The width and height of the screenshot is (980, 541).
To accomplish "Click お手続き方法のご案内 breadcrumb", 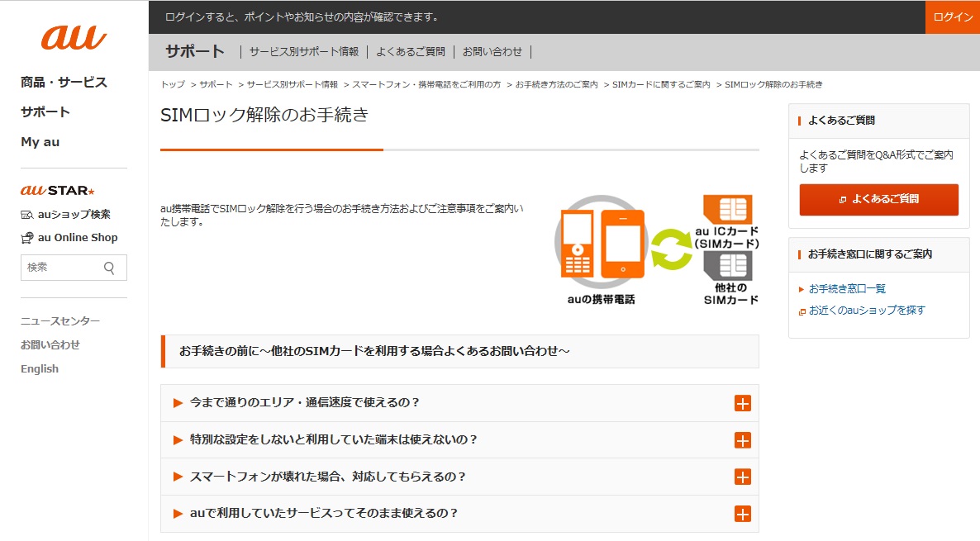I will point(556,84).
